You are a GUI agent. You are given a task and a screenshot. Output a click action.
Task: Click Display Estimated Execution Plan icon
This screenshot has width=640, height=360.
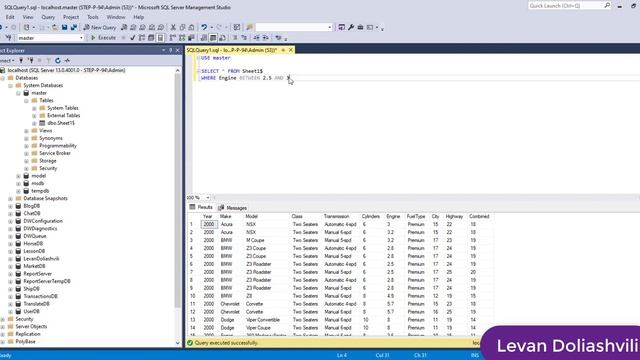142,38
